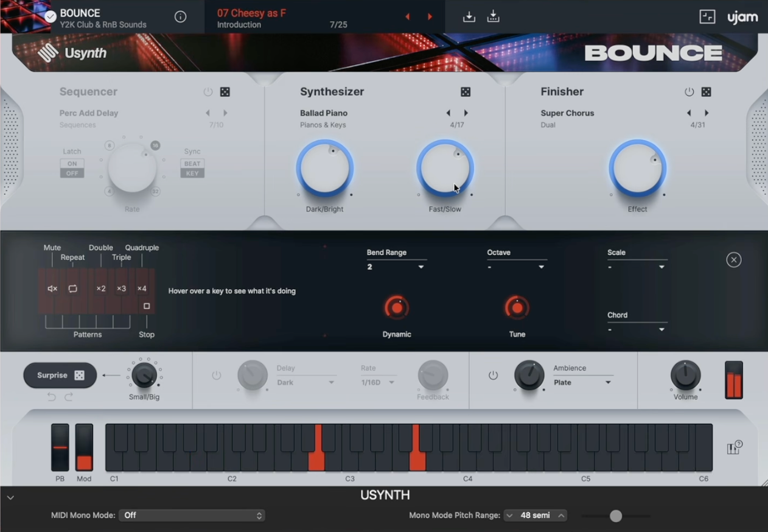
Task: Go to next preset with red right arrow
Action: coord(430,17)
